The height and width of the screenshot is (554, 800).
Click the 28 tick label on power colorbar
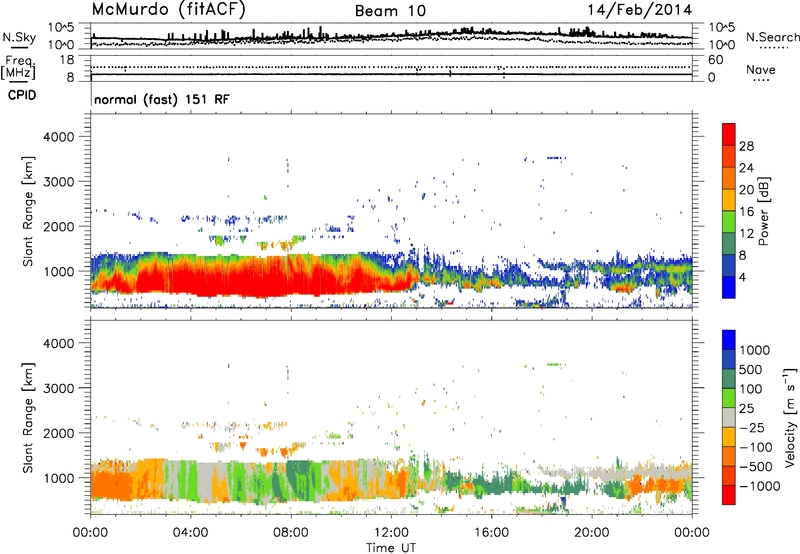[746, 146]
